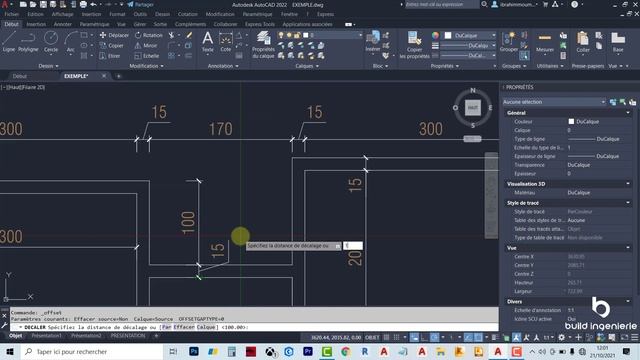Click the ribbon color wheel icon
Viewport: 640px width, 360px height.
[436, 36]
